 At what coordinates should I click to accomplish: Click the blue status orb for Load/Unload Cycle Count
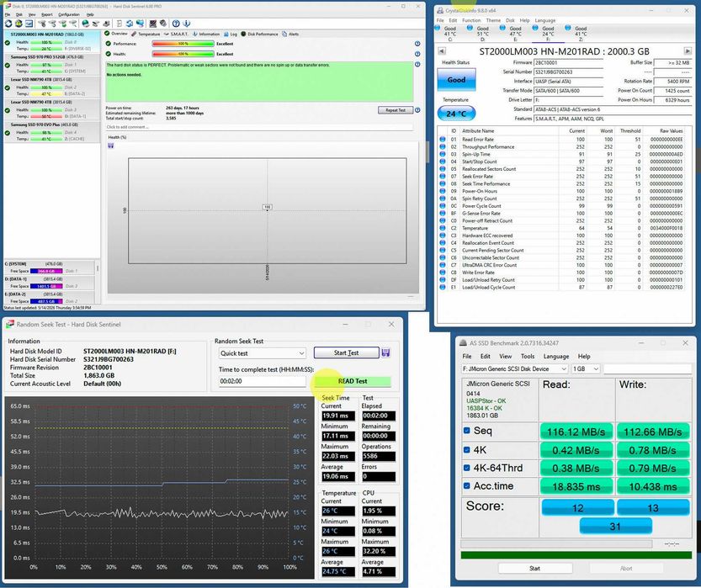coord(442,288)
